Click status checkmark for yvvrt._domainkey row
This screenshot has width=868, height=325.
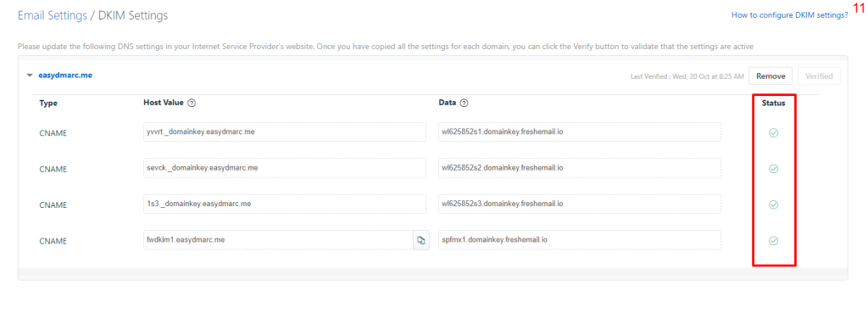point(774,132)
